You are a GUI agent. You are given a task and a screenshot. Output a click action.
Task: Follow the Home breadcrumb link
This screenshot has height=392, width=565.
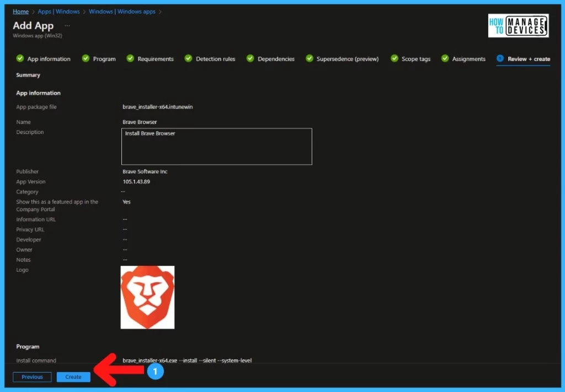(x=20, y=12)
